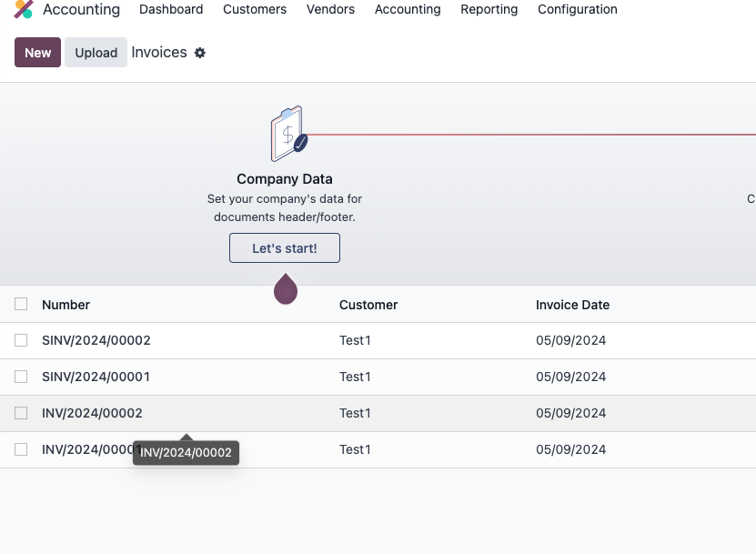Viewport: 756px width, 554px height.
Task: Open the Reporting menu
Action: [489, 9]
